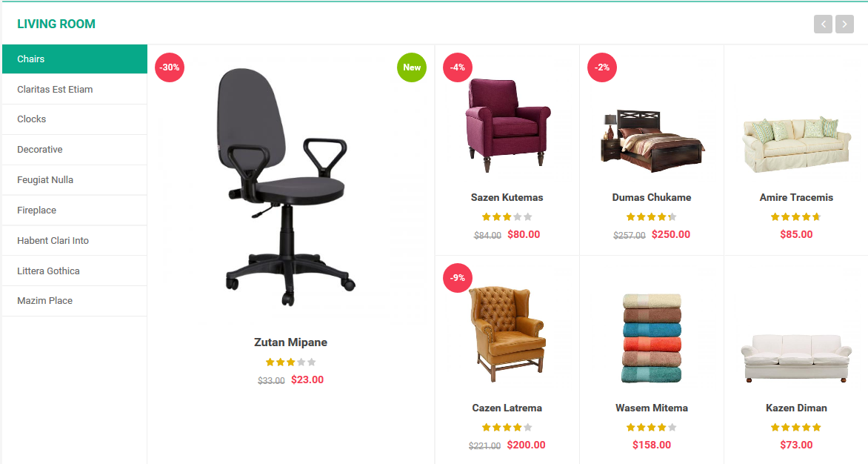Select the Chairs category tab

point(75,59)
